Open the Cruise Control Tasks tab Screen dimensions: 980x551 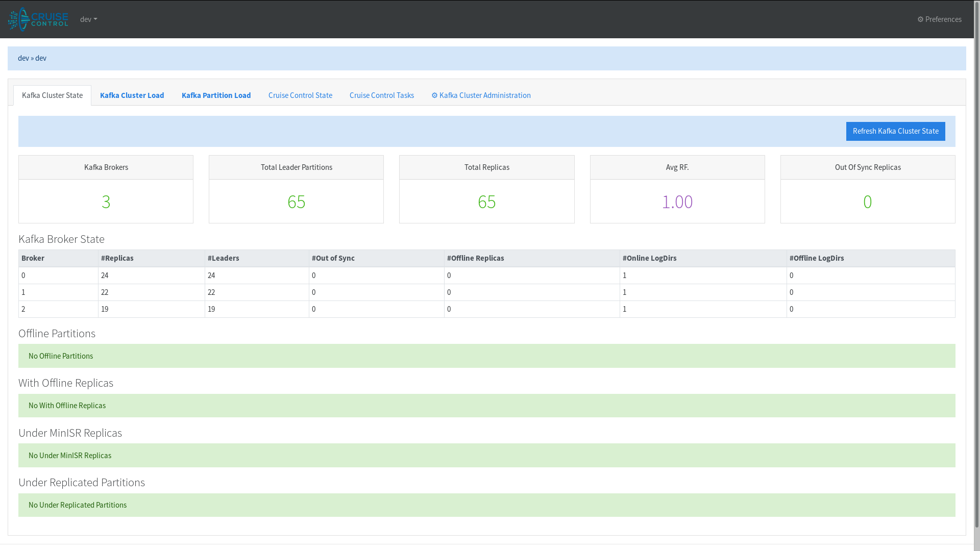pos(382,95)
